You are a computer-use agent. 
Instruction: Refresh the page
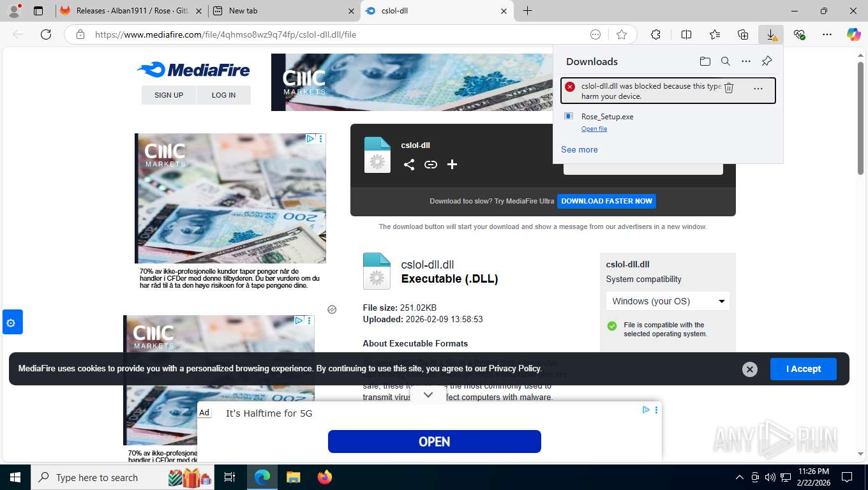(x=46, y=34)
